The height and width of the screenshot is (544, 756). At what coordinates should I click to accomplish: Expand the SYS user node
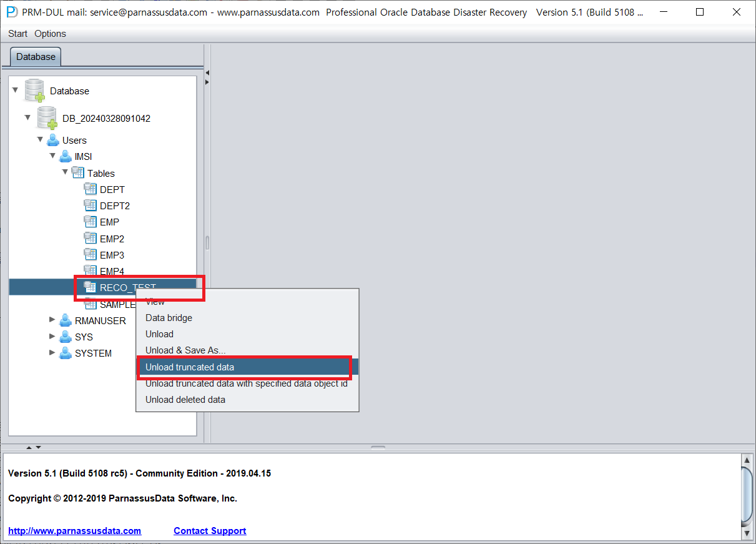pyautogui.click(x=52, y=336)
